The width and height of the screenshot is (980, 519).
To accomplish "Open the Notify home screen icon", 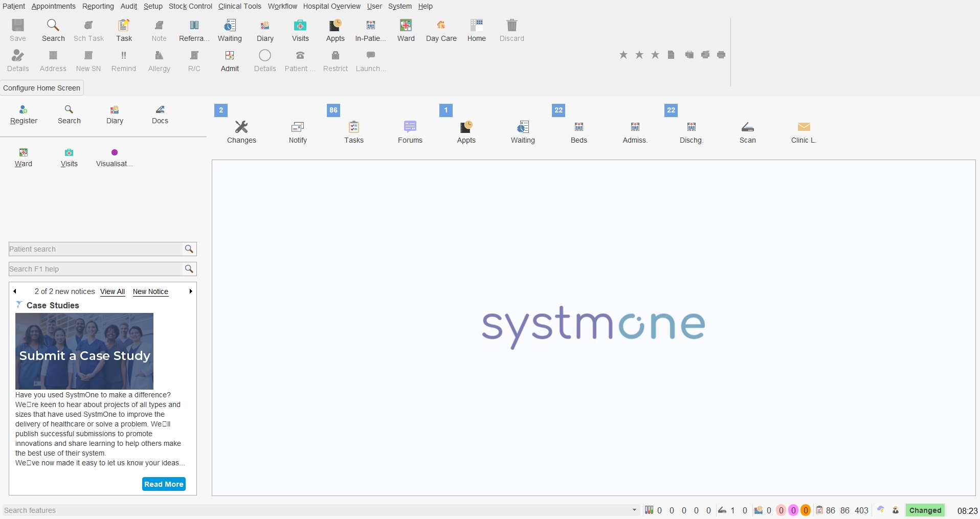I will coord(298,132).
